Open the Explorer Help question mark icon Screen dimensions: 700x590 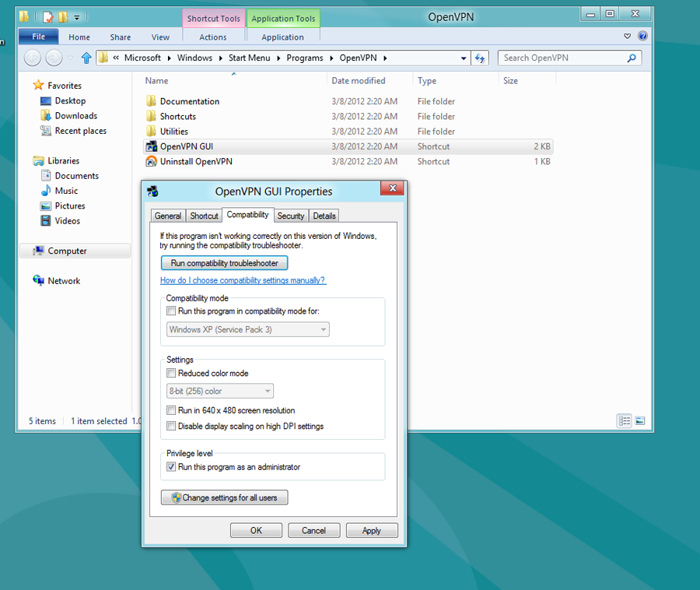click(643, 36)
